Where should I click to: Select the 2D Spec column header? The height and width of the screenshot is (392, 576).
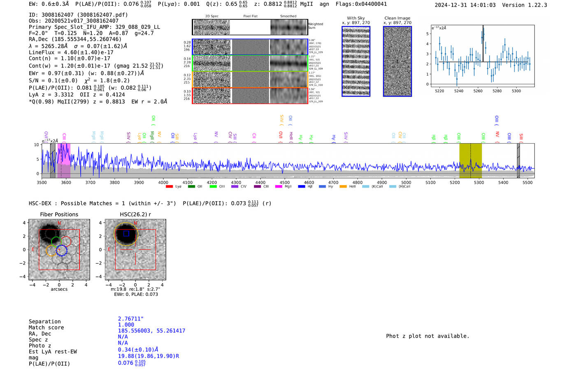point(212,16)
